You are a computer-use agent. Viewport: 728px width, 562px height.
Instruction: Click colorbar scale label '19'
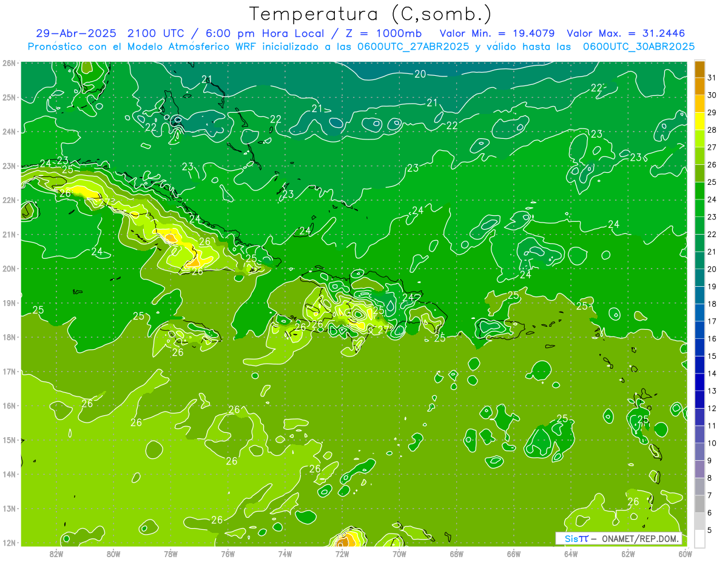(x=712, y=286)
